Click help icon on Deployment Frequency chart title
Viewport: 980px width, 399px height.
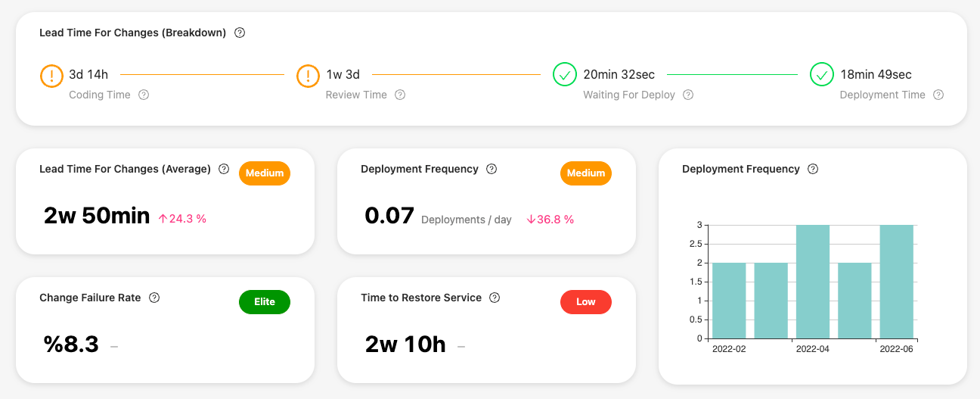click(x=813, y=169)
